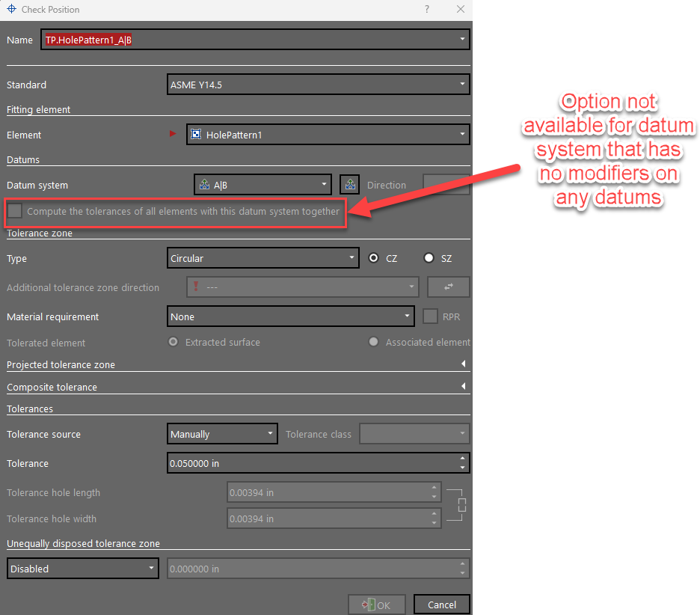The width and height of the screenshot is (700, 615).
Task: Click the Tolerance hole width field
Action: click(x=334, y=518)
